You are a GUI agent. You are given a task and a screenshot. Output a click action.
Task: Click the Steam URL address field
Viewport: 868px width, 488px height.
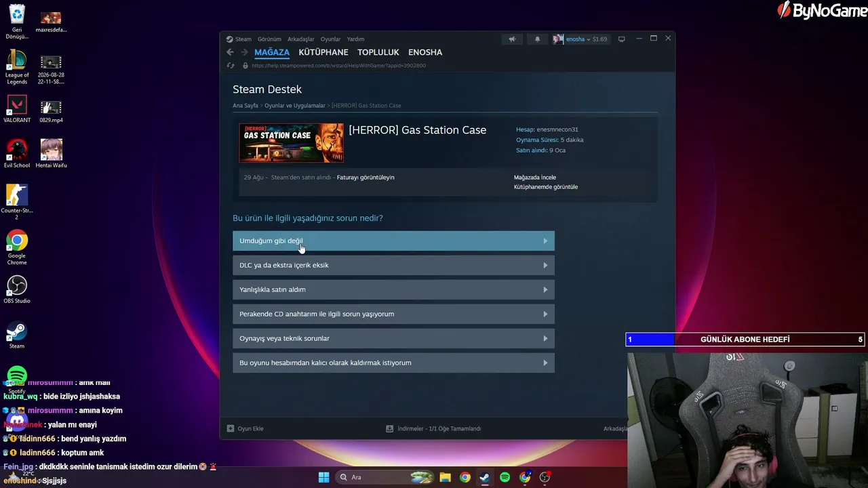(x=339, y=66)
